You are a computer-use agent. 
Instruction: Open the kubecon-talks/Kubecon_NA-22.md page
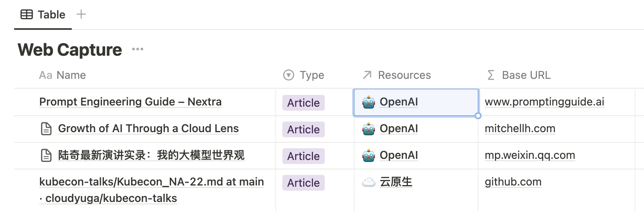tap(151, 182)
